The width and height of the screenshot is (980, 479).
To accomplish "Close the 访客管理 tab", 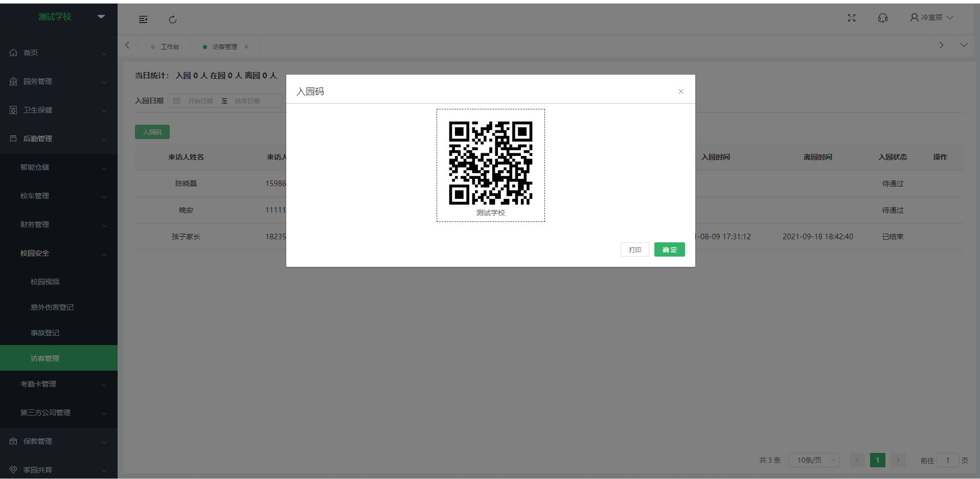I will pos(246,47).
